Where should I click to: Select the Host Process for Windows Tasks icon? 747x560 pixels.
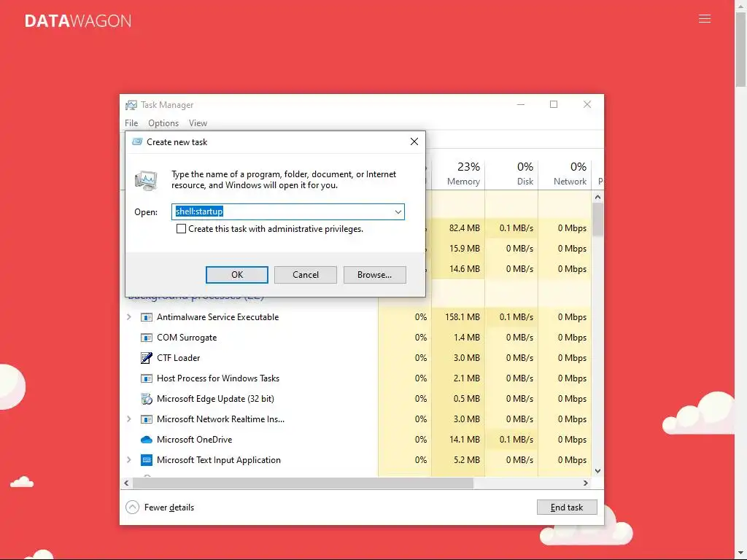coord(146,378)
